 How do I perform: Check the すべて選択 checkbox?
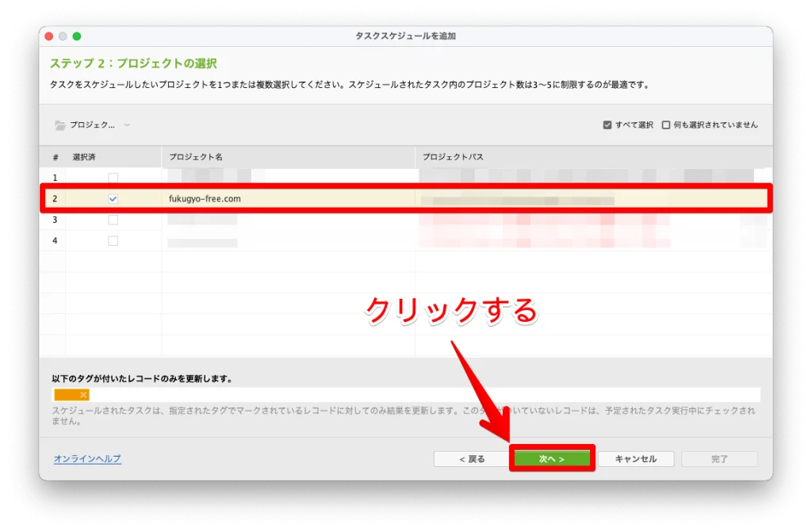pos(607,124)
